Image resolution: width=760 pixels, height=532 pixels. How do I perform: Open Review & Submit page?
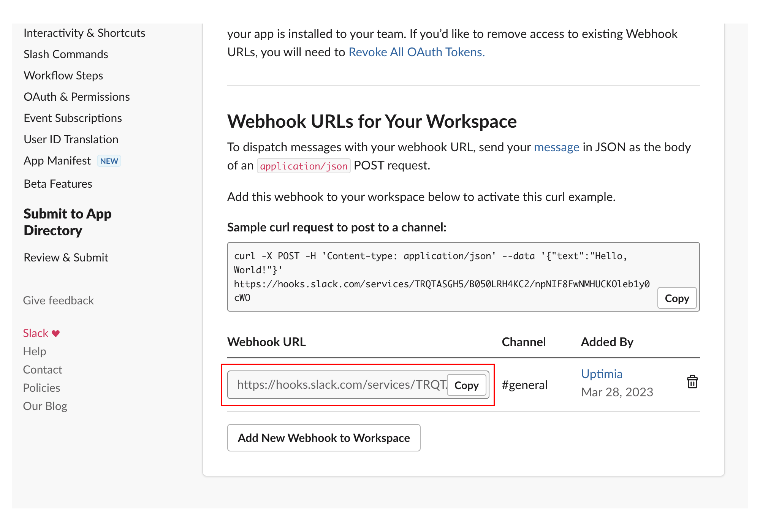click(66, 258)
